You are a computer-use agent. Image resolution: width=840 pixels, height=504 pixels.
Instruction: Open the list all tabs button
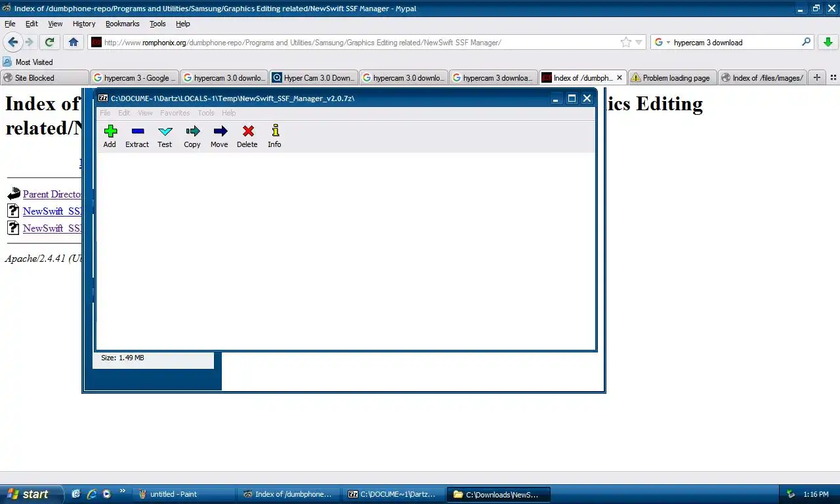click(x=833, y=77)
